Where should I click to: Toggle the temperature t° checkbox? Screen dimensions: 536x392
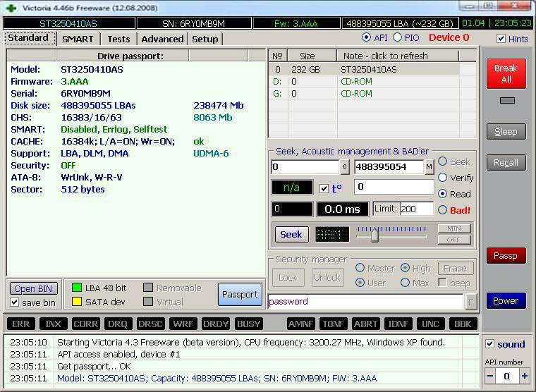[324, 188]
